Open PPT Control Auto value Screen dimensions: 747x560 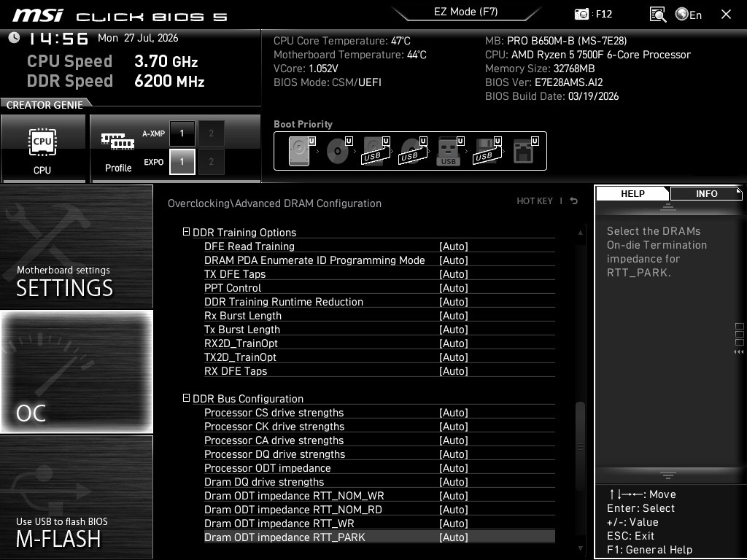click(x=454, y=287)
